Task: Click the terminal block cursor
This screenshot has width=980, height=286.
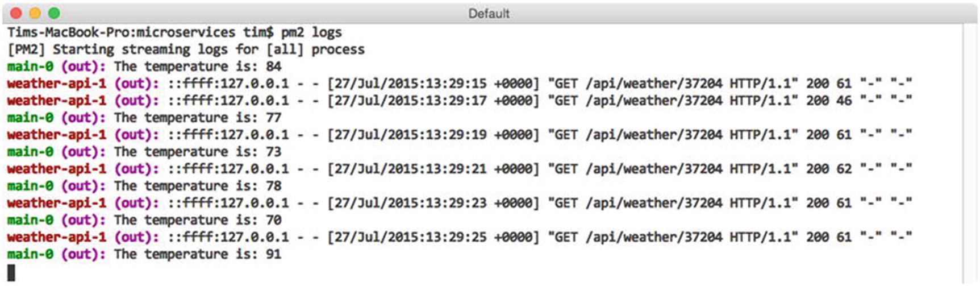Action: tap(11, 273)
